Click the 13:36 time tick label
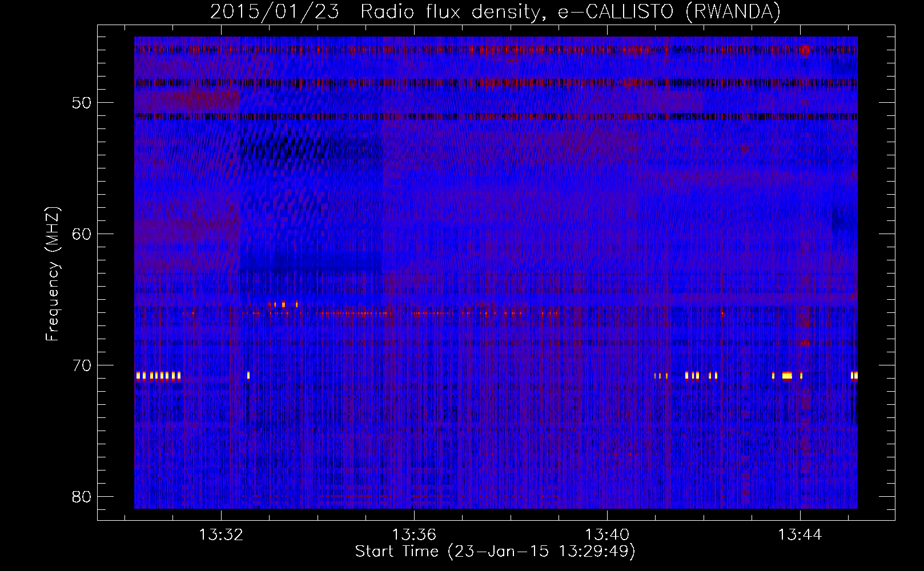 [414, 534]
